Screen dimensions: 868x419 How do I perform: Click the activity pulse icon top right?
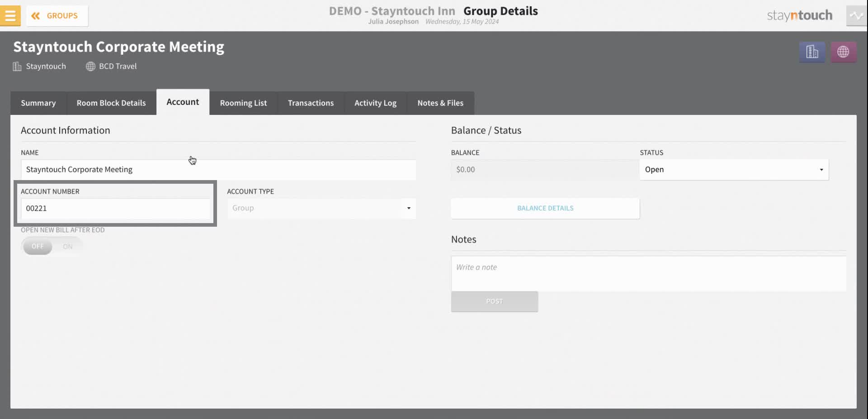point(856,16)
